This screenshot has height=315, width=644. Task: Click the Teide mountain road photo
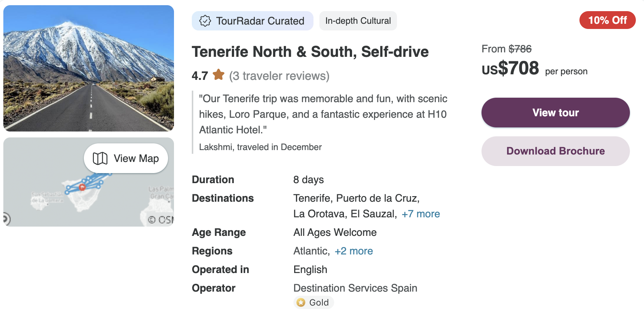(x=89, y=68)
